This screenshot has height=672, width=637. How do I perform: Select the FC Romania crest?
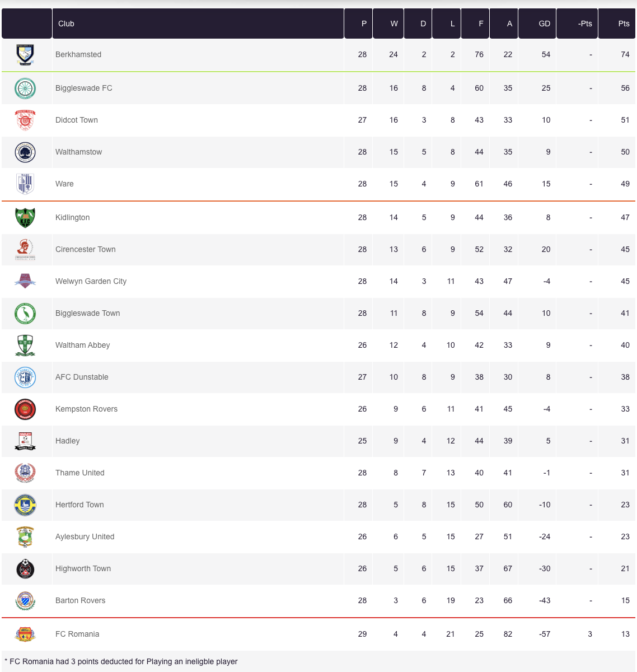25,634
